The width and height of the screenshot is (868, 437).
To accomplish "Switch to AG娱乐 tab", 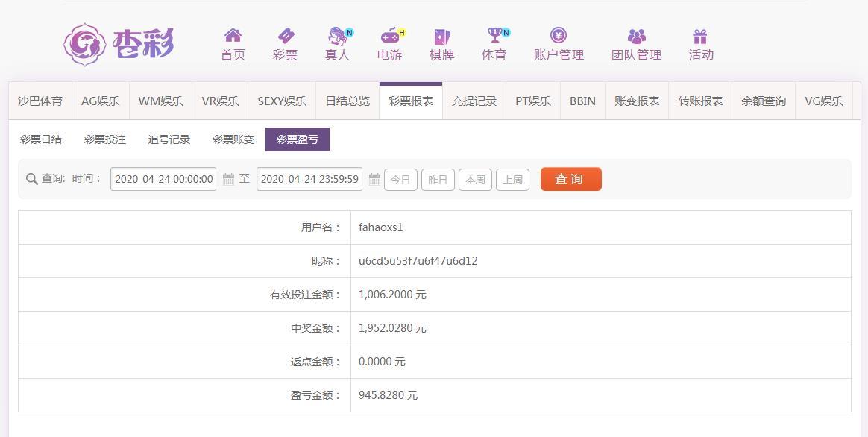I will pos(101,101).
